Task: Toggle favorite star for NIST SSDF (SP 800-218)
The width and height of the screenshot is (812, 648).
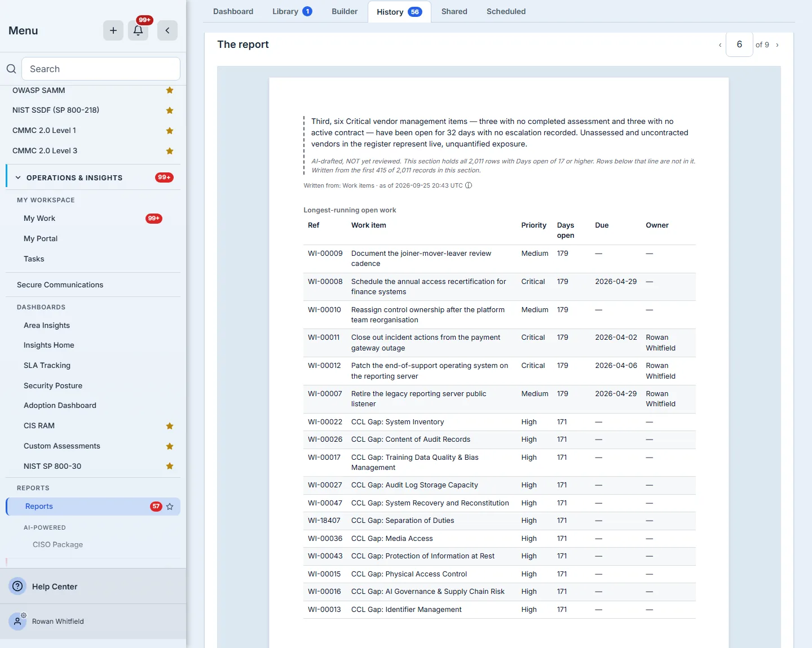Action: pos(170,110)
